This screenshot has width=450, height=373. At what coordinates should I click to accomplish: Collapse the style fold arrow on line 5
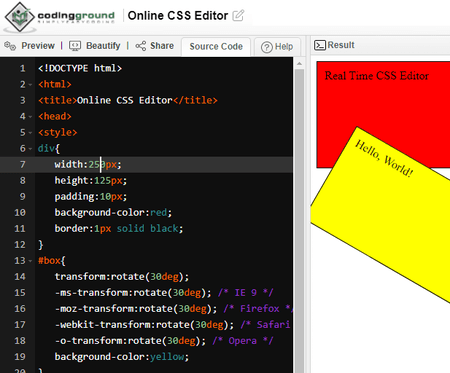30,133
